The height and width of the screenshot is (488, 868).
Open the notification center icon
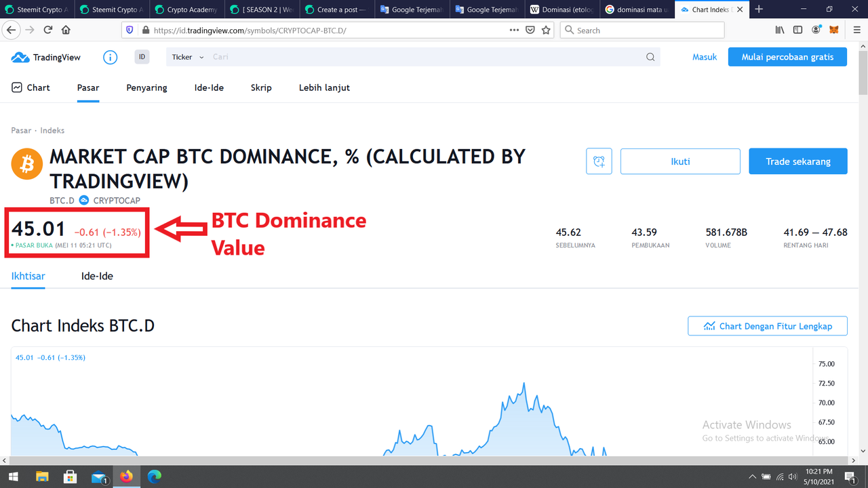click(850, 477)
